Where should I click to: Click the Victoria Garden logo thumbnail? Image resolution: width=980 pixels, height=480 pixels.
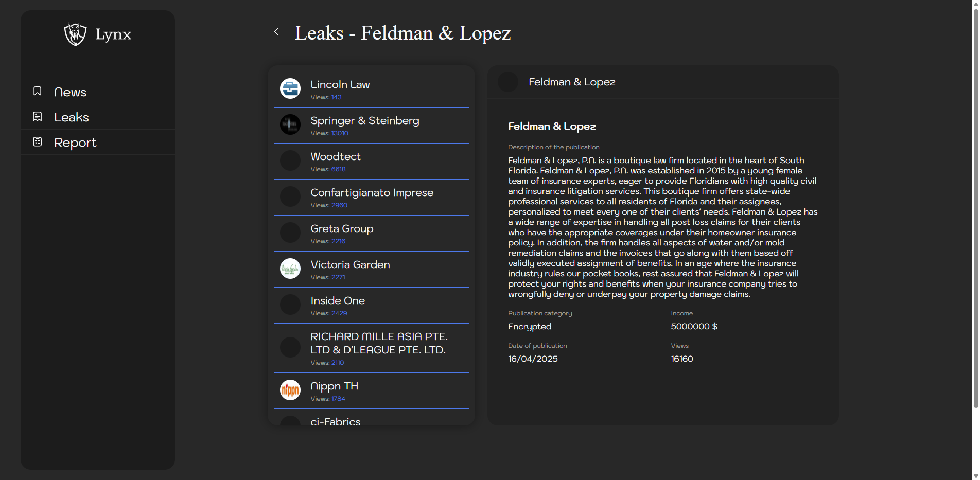point(290,269)
